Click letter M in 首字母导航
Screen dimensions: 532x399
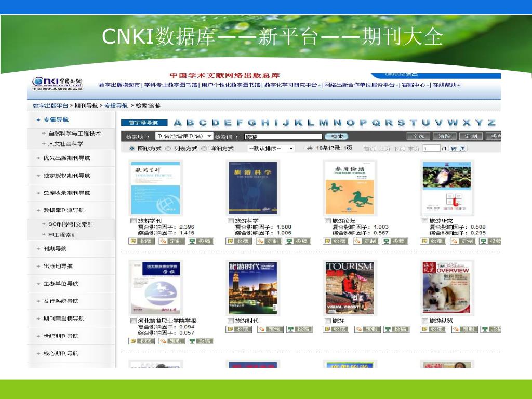click(324, 123)
